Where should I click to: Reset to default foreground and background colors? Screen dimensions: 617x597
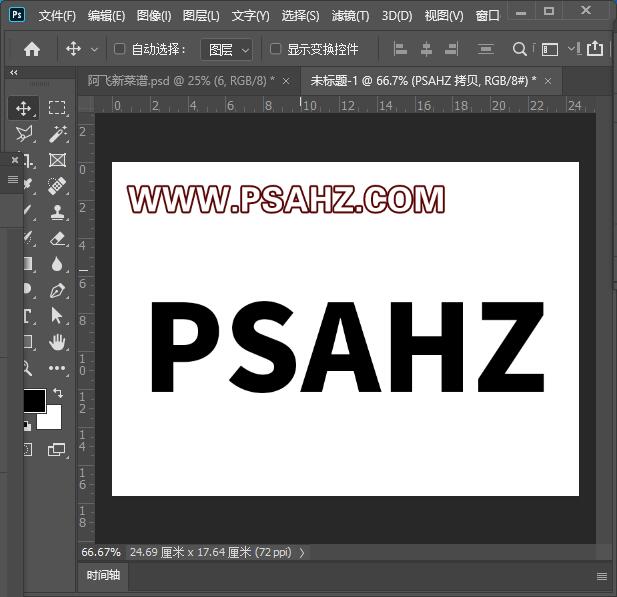tap(27, 426)
